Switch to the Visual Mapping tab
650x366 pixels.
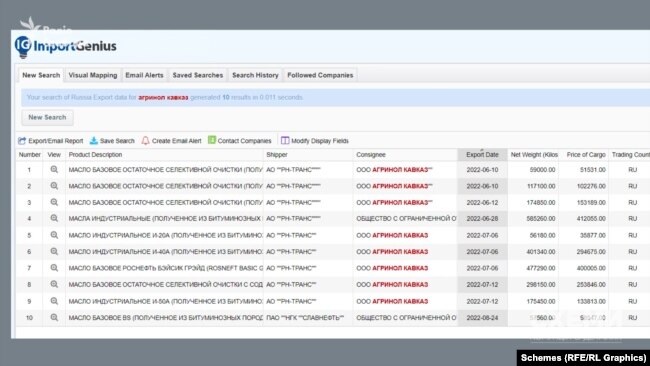coord(93,75)
